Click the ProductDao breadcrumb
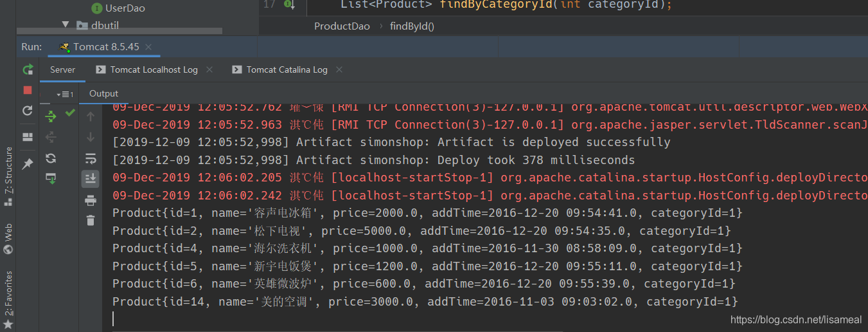Viewport: 868px width, 332px height. (x=342, y=26)
